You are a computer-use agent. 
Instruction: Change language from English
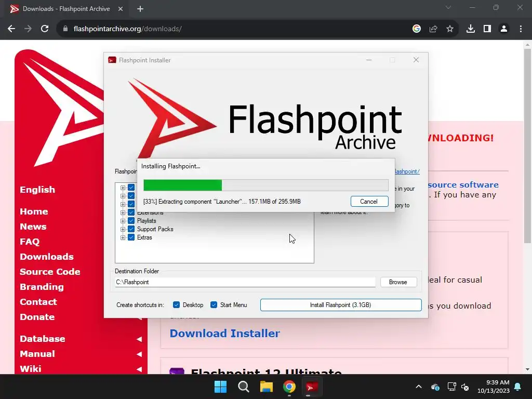pos(37,189)
